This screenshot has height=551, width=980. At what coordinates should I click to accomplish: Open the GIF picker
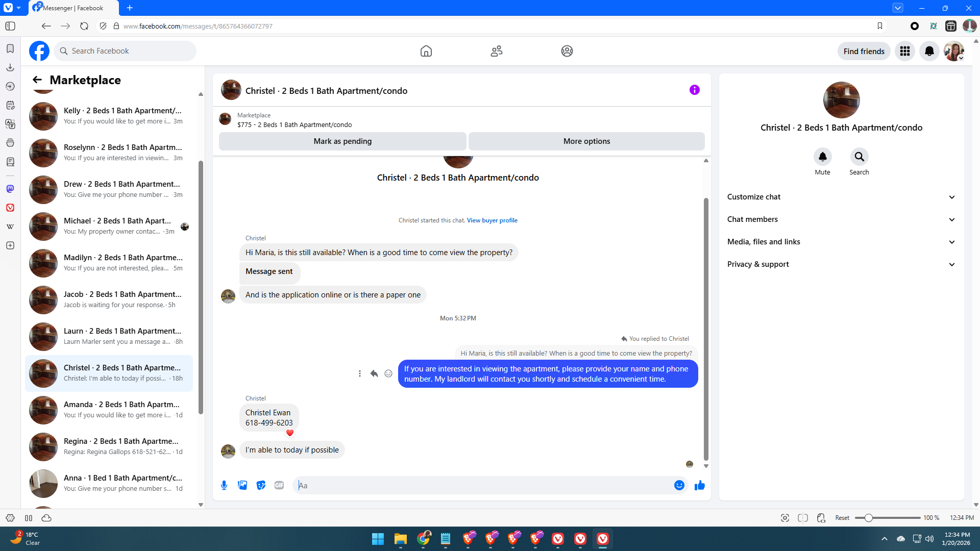tap(279, 485)
